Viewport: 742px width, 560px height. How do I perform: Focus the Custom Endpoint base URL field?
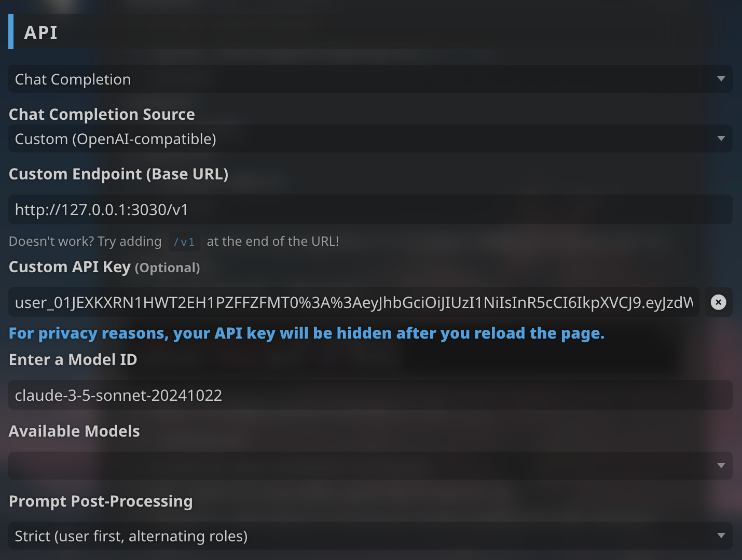[370, 209]
